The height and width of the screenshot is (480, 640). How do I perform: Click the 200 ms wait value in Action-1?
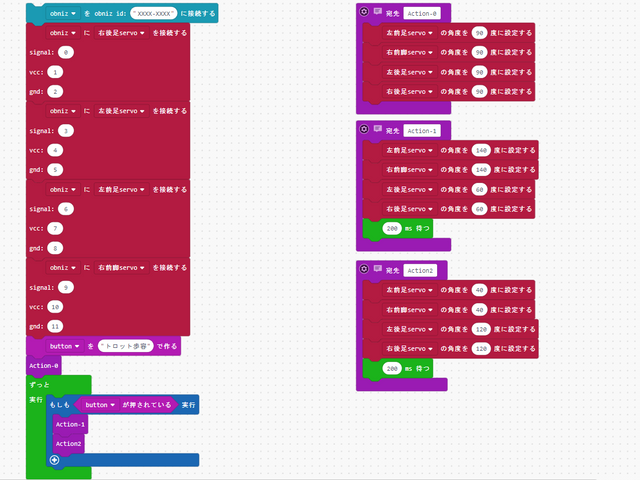[393, 228]
